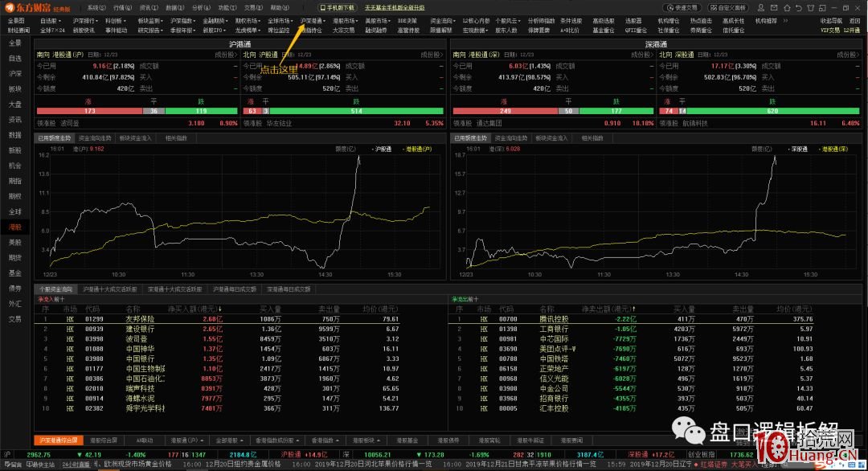Open 大宗交易 toolbar item
This screenshot has width=868, height=471.
(344, 31)
